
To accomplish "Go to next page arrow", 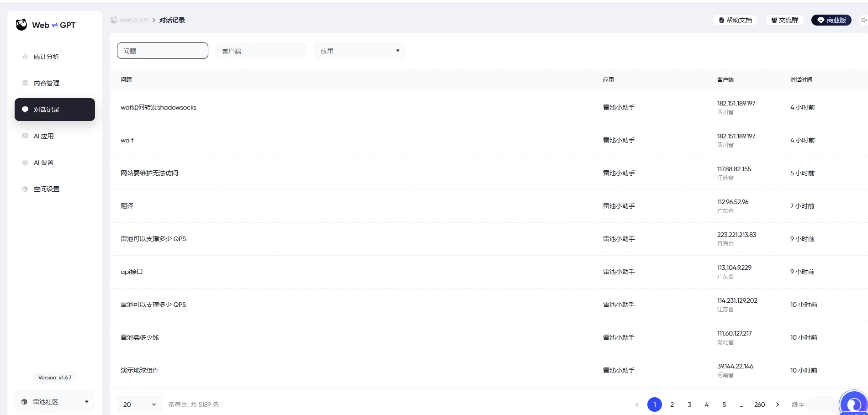I will click(x=778, y=404).
